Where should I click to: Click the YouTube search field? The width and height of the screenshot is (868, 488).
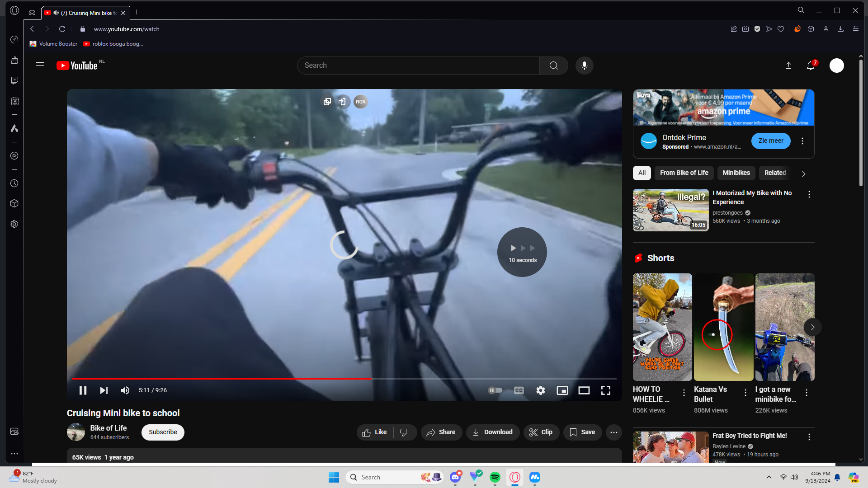(418, 66)
